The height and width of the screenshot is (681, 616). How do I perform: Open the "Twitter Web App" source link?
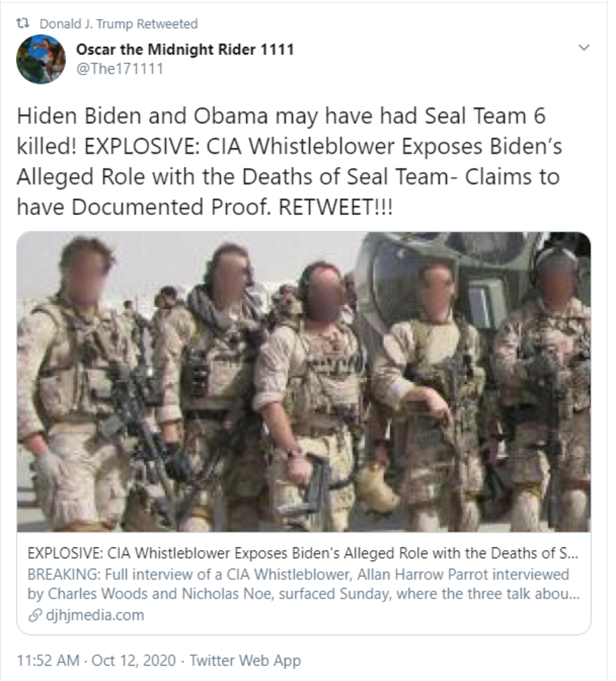pyautogui.click(x=245, y=660)
